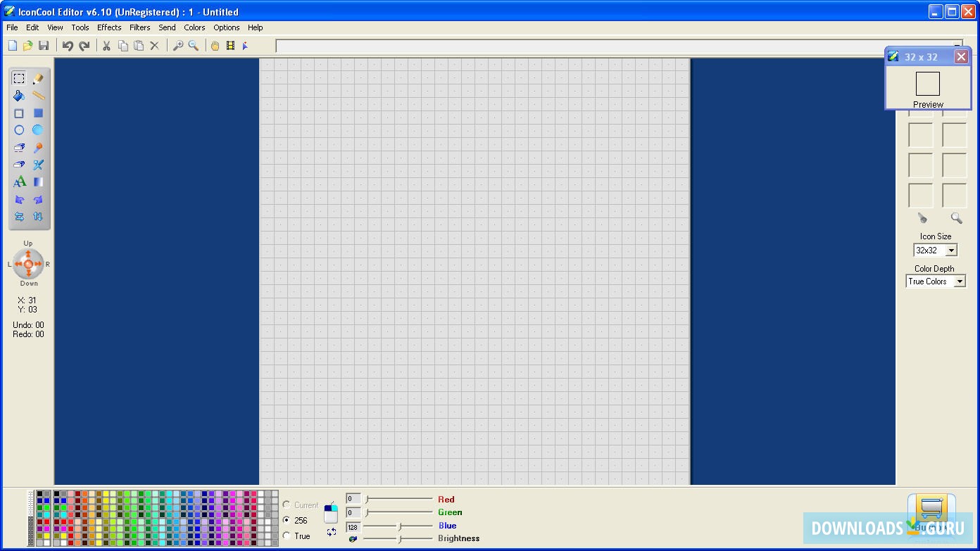Open the Tools menu
The image size is (980, 551).
click(x=80, y=27)
